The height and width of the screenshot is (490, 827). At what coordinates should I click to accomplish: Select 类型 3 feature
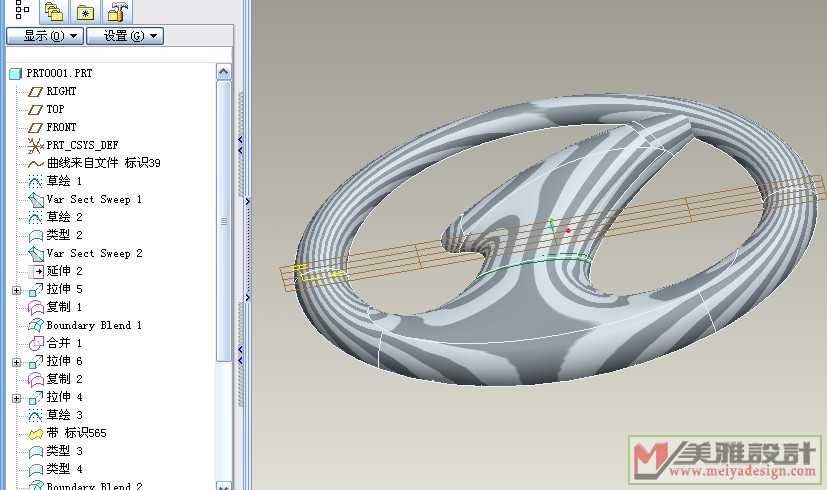pos(64,451)
